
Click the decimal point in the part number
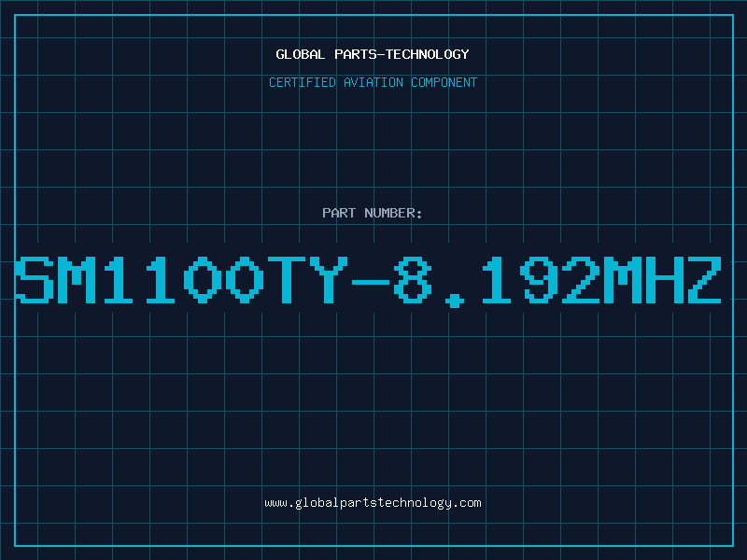454,300
